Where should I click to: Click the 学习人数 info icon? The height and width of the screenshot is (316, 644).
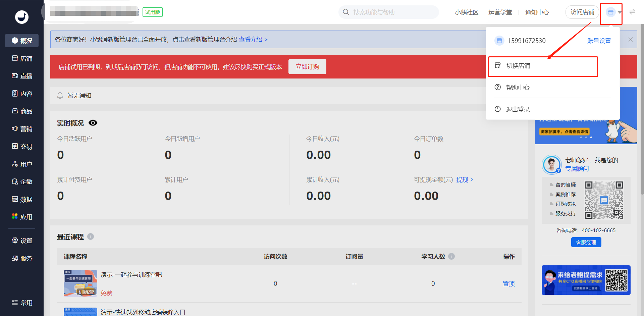coord(451,256)
